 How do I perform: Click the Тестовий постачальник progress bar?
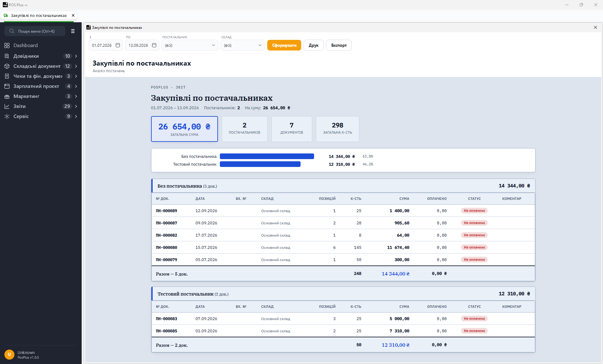pos(260,164)
